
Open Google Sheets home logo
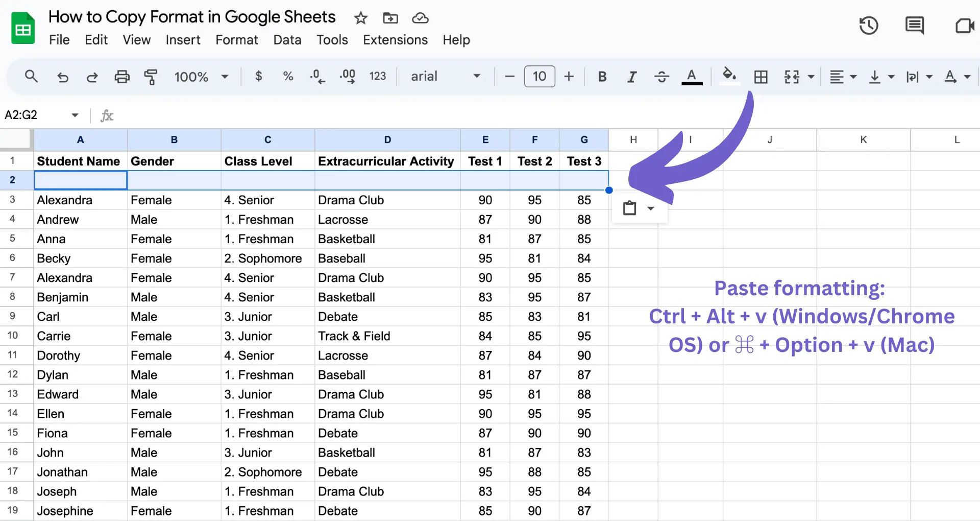click(23, 28)
